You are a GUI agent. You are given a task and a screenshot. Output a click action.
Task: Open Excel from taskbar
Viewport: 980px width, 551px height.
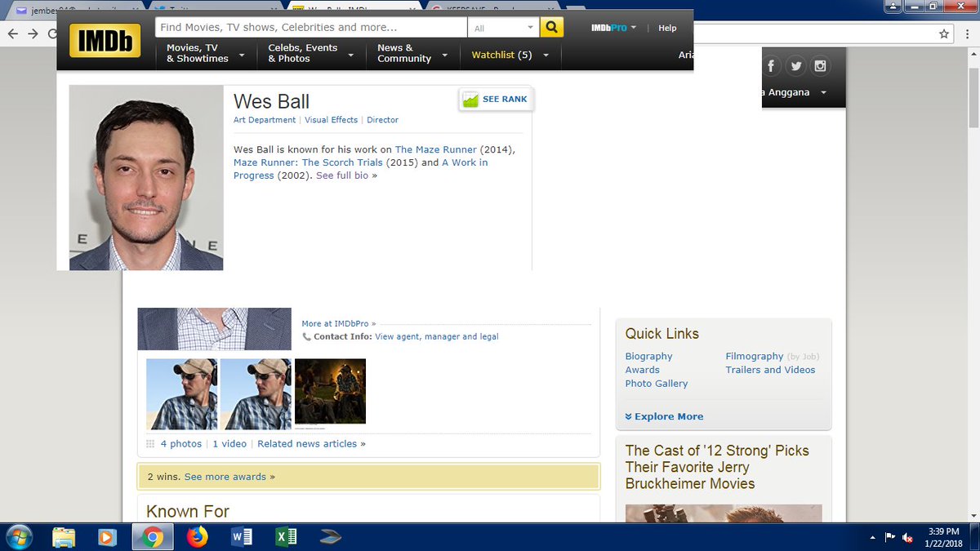pyautogui.click(x=286, y=537)
